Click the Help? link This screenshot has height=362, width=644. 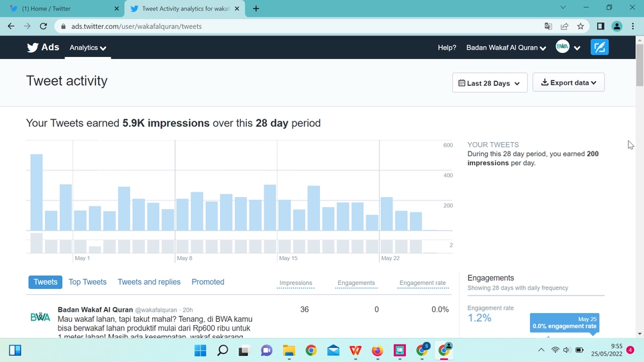[x=447, y=48]
